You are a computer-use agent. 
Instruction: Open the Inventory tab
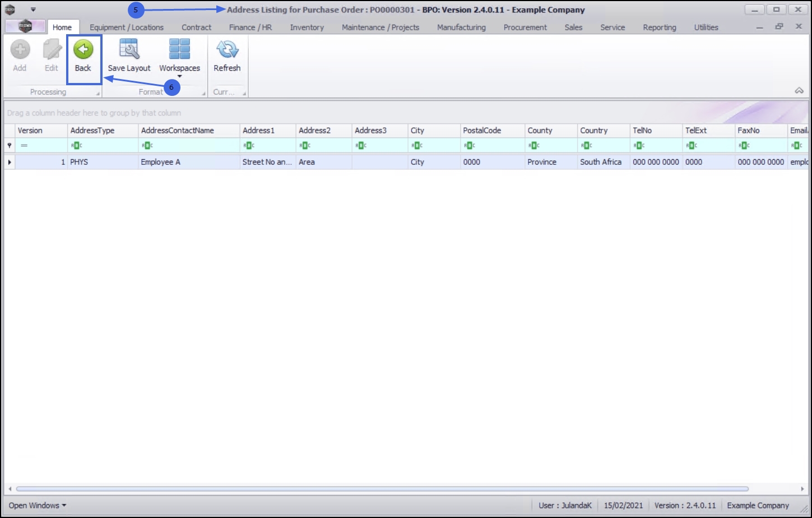307,27
